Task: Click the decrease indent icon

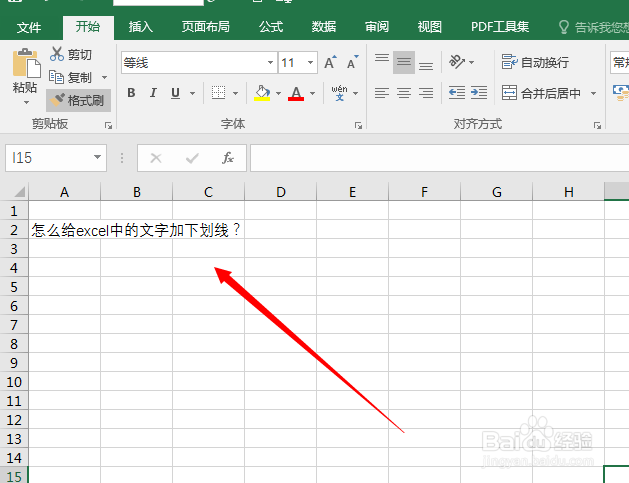Action: click(457, 93)
